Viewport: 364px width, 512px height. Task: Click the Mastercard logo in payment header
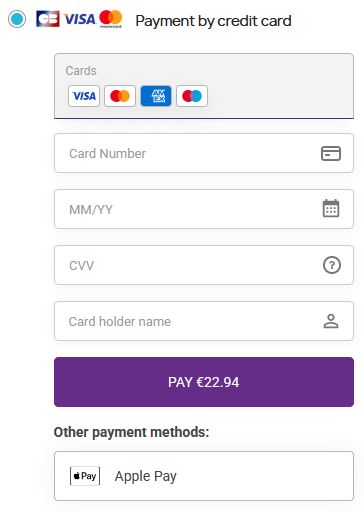coord(111,18)
